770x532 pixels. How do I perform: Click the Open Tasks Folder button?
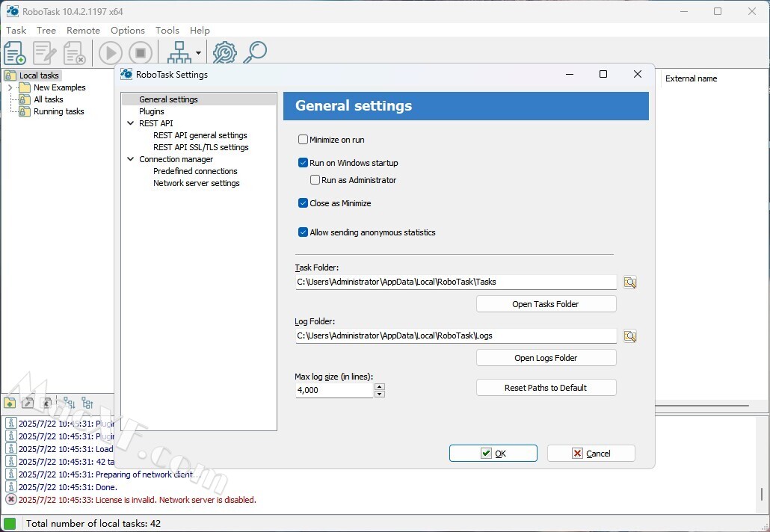tap(546, 304)
